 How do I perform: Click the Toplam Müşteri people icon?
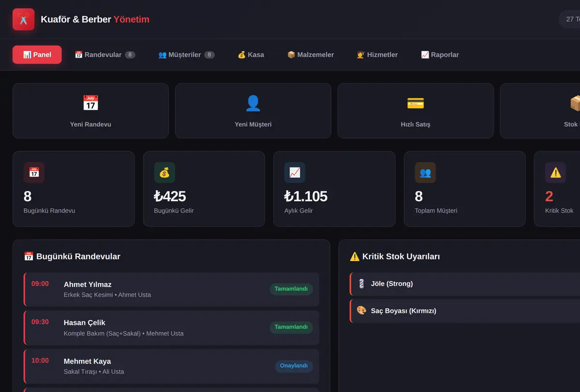pos(425,173)
